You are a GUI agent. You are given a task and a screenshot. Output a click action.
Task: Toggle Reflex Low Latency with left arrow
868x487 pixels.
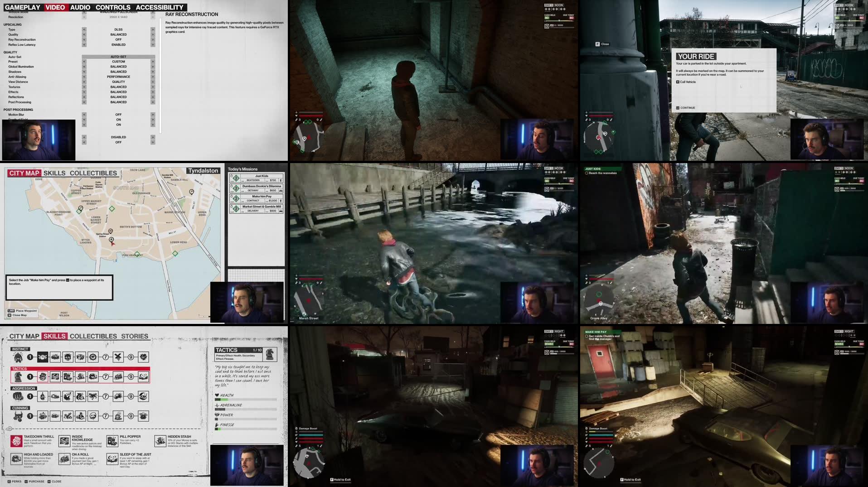[84, 44]
